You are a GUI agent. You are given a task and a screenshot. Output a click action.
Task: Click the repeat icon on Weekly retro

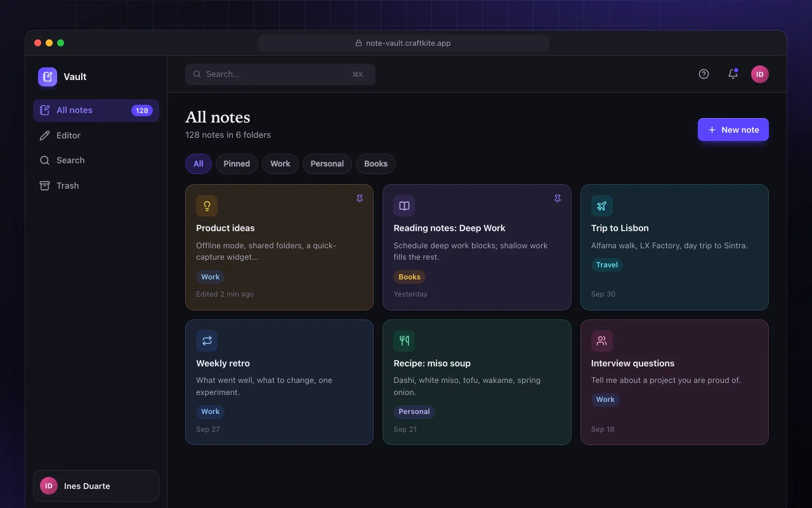207,341
